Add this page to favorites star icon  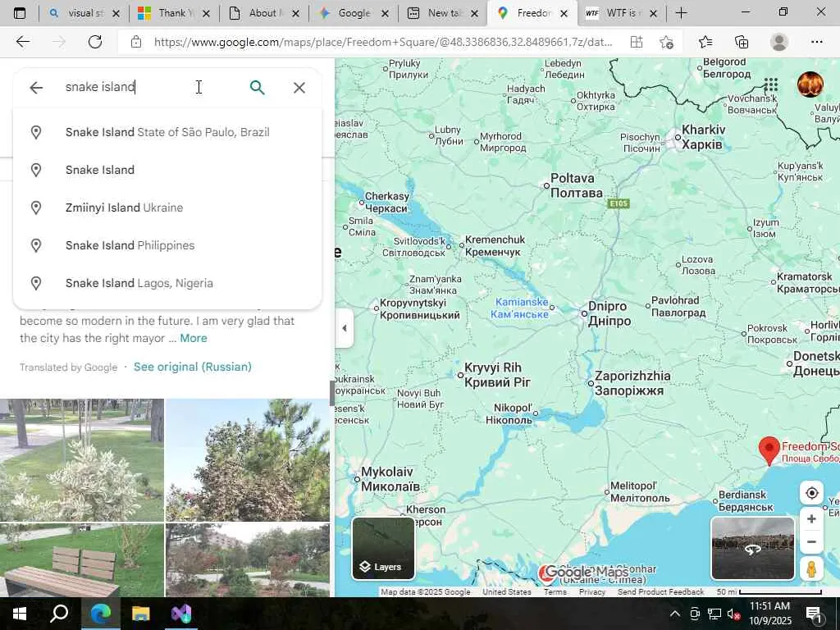point(666,42)
